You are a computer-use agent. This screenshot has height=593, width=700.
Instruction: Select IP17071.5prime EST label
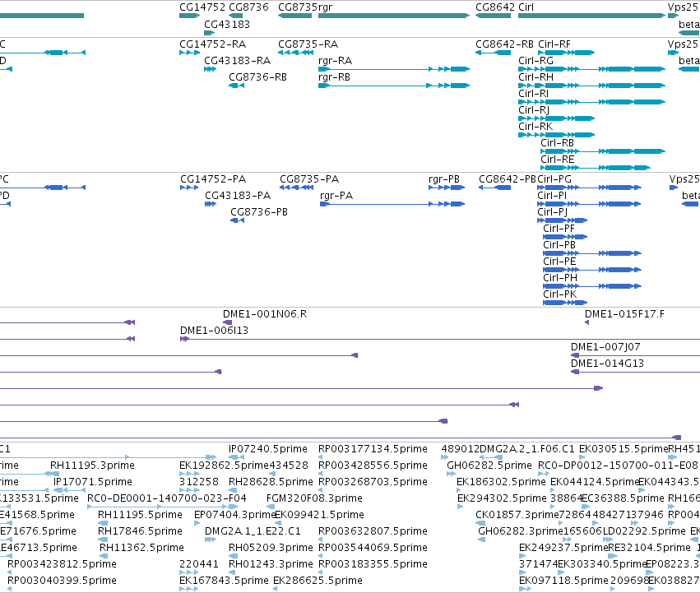93,482
